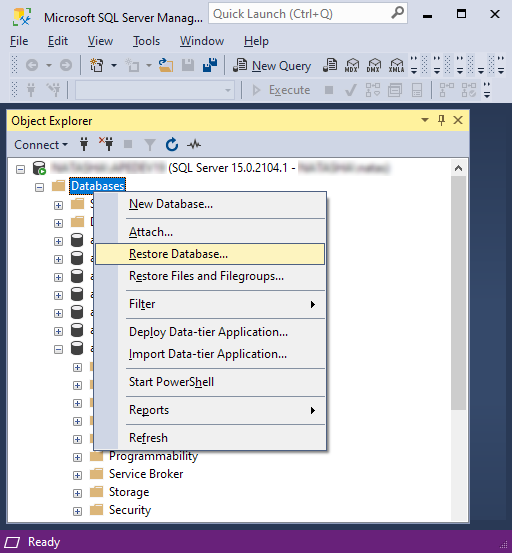Close the Object Explorer panel
This screenshot has height=553, width=512.
pyautogui.click(x=458, y=120)
